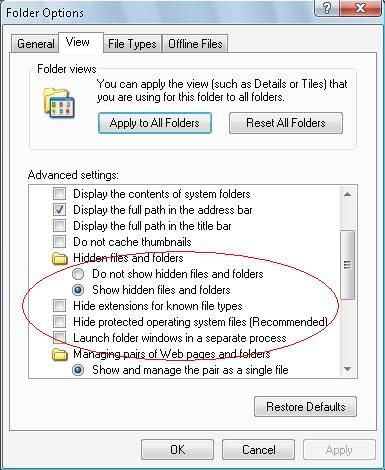This screenshot has height=470, width=385.
Task: Open the Offline Files tab
Action: [x=195, y=44]
